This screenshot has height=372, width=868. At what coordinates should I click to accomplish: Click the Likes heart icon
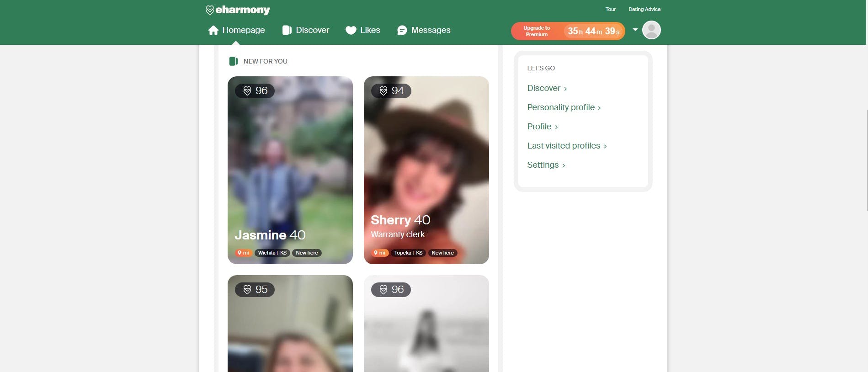point(351,30)
